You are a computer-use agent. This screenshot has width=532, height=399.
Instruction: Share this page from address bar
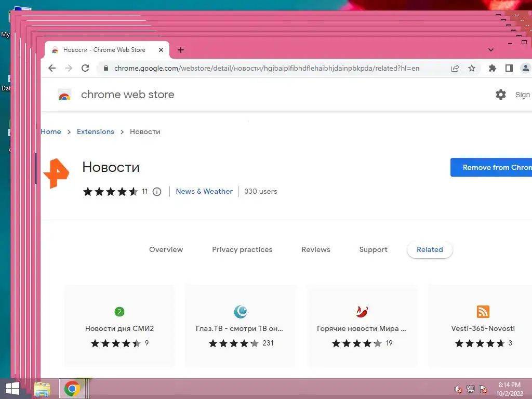[x=455, y=68]
